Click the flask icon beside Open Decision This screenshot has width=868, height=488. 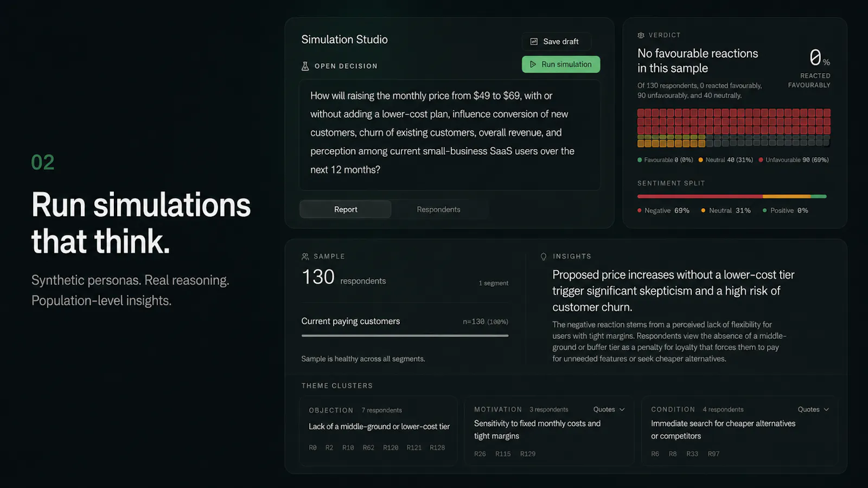point(305,66)
